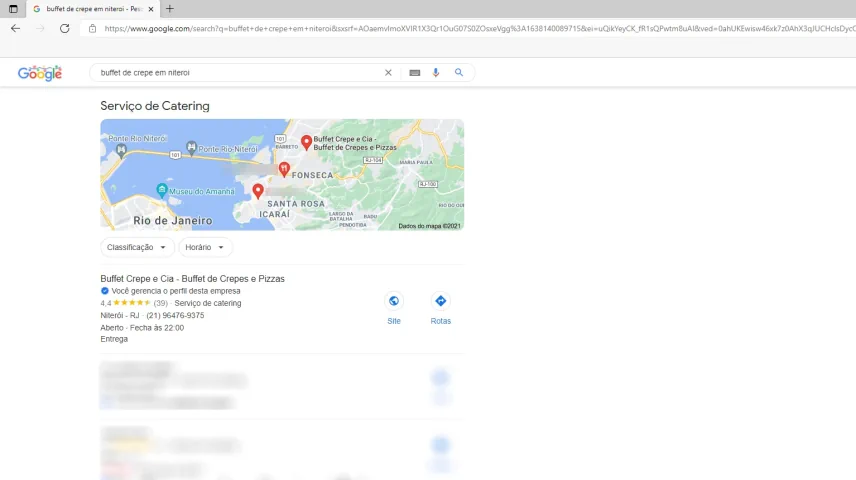Viewport: 856px width, 480px height.
Task: Click inside the Google search input field
Action: coord(235,73)
